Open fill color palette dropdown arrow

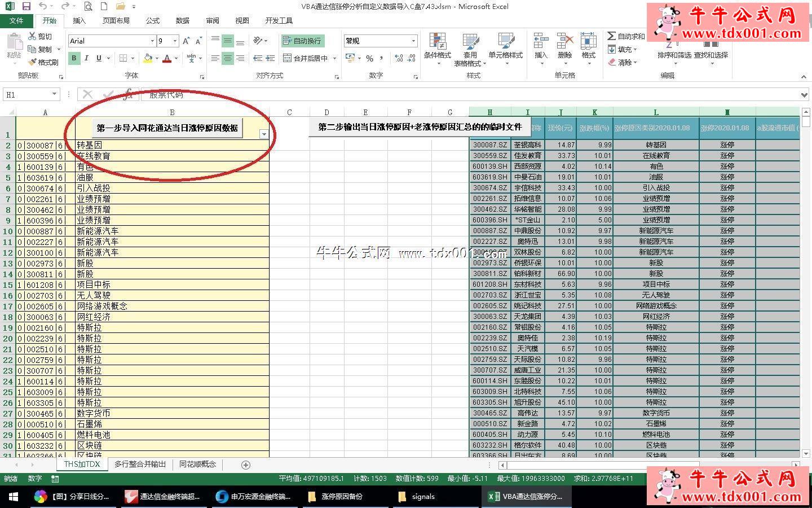click(156, 58)
